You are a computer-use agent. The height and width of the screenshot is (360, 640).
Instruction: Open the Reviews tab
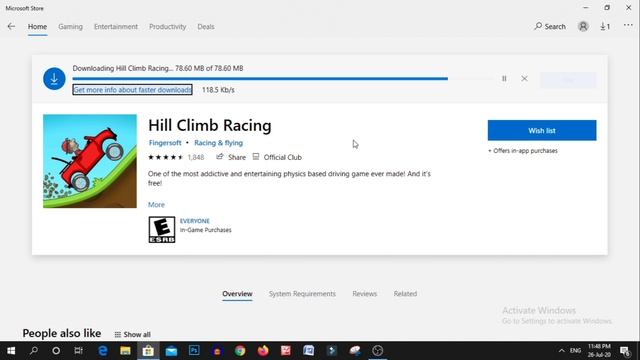(364, 294)
